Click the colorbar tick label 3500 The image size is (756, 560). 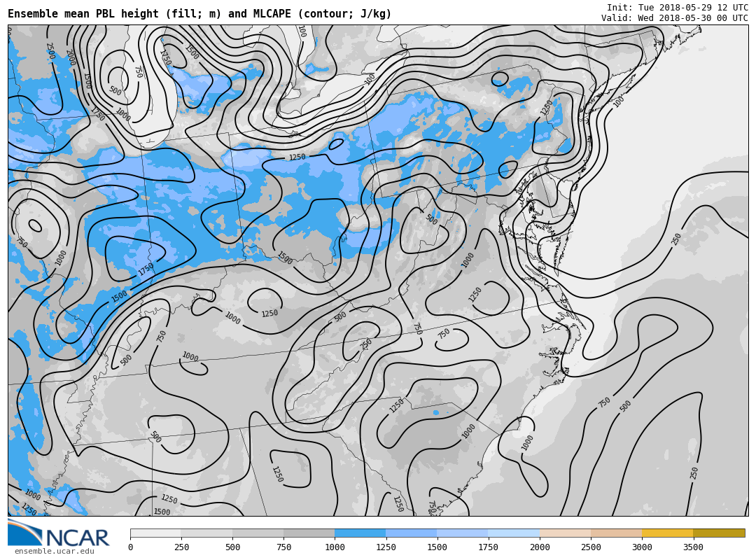[x=693, y=547]
